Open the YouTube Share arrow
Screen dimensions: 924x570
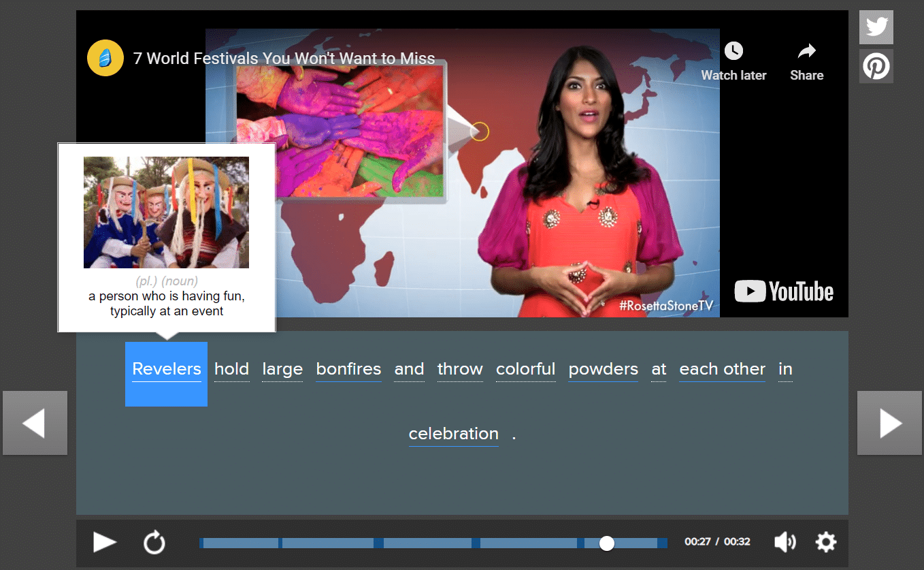[806, 51]
